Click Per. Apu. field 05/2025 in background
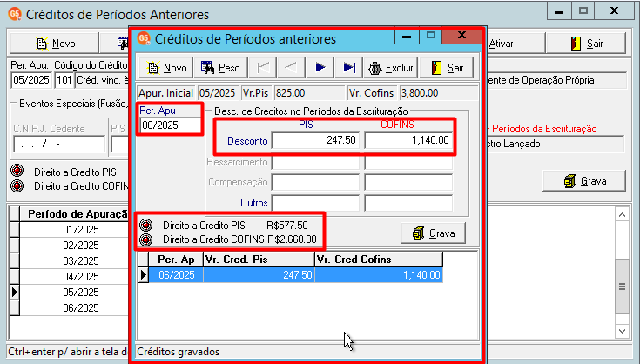Screen dimensions: 640x364 (x=31, y=80)
